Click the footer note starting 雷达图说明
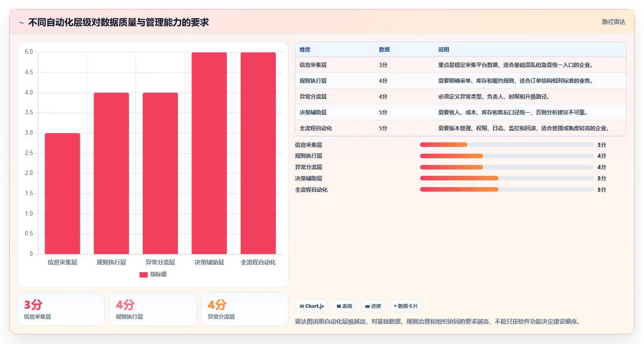This screenshot has height=344, width=644. 437,322
